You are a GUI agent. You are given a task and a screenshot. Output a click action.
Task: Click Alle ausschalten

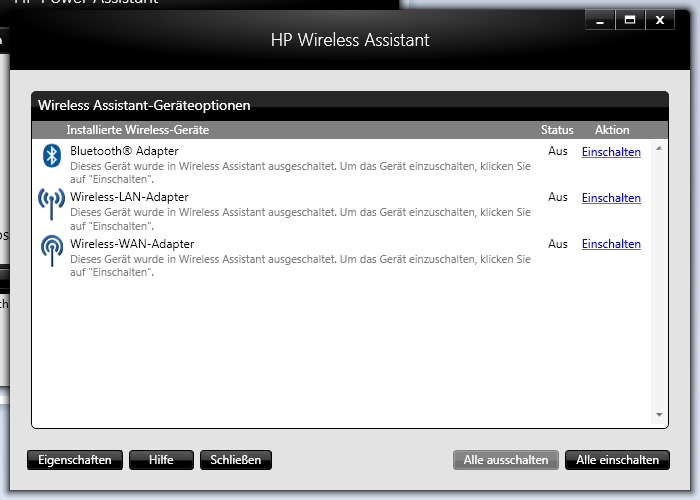click(506, 460)
